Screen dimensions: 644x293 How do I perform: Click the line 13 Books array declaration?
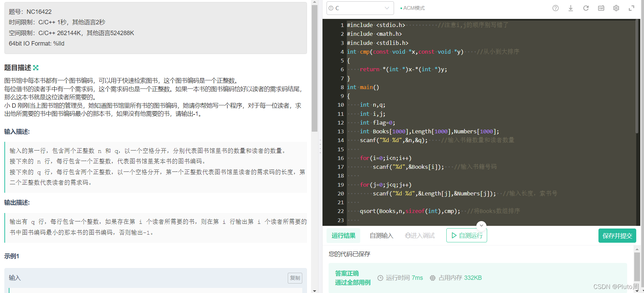(x=429, y=131)
